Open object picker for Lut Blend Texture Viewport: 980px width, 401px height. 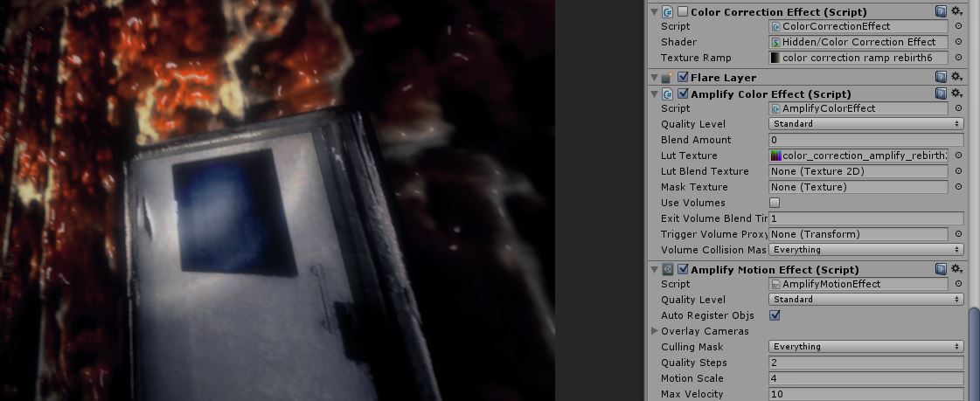coord(959,171)
